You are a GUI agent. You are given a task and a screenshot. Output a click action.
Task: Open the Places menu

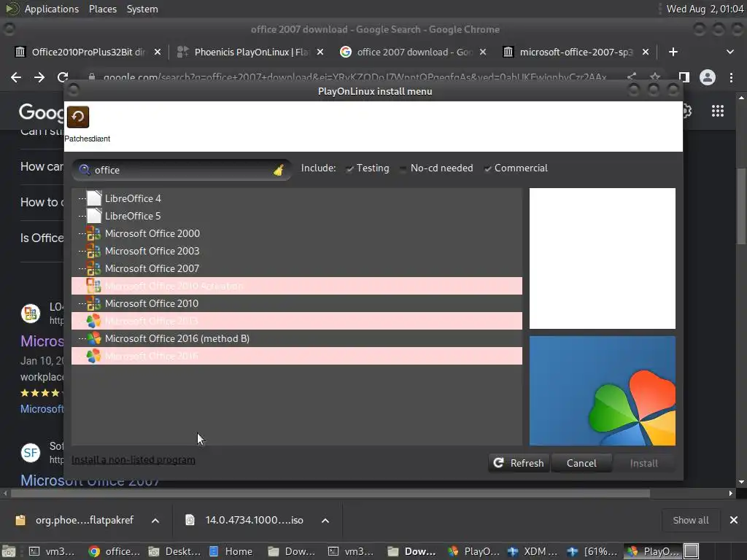(x=102, y=9)
